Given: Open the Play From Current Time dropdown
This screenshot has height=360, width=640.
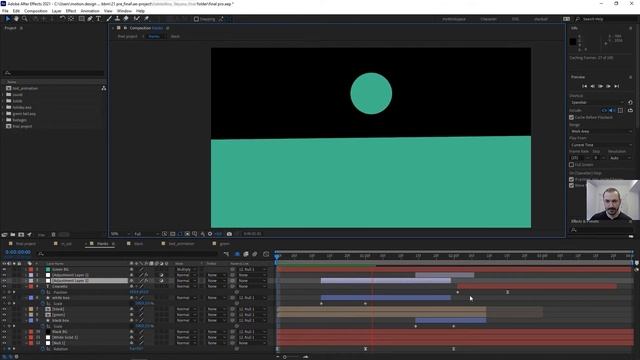Looking at the screenshot, I should [601, 145].
